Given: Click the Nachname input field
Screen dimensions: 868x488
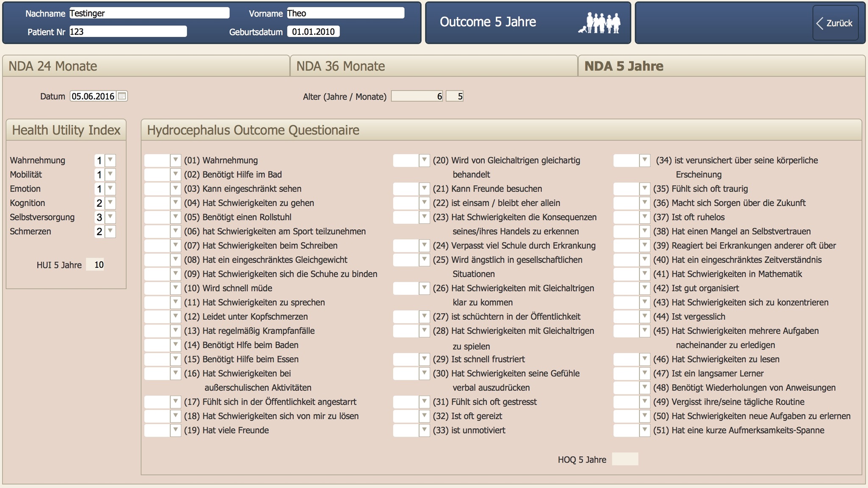Looking at the screenshot, I should pyautogui.click(x=149, y=13).
